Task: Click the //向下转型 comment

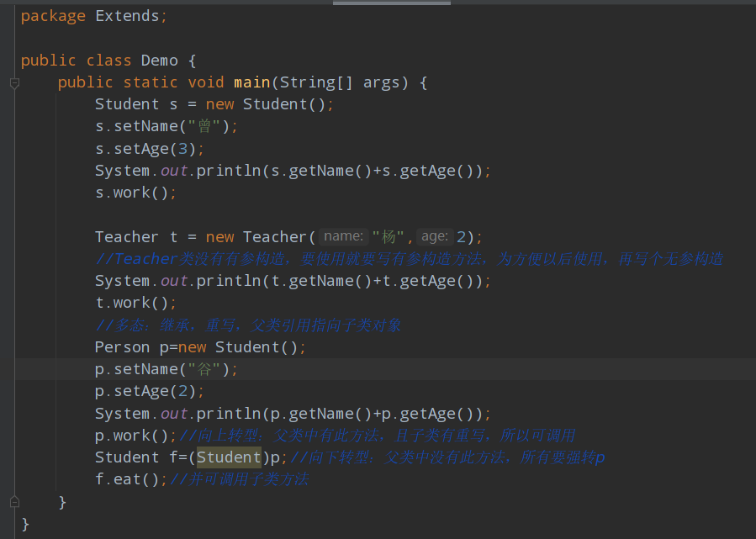Action: point(447,457)
